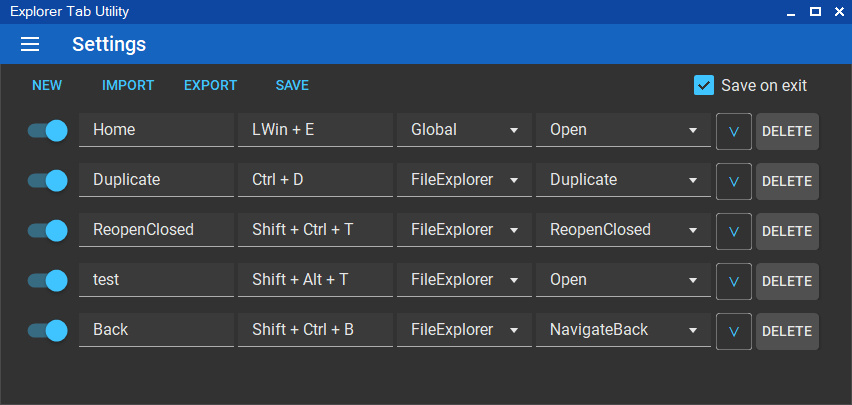Image resolution: width=852 pixels, height=405 pixels.
Task: Toggle off the Home hotkey switch
Action: point(48,130)
